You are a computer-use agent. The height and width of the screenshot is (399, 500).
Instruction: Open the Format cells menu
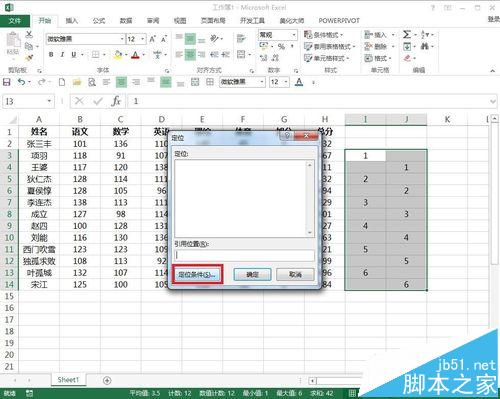(377, 58)
